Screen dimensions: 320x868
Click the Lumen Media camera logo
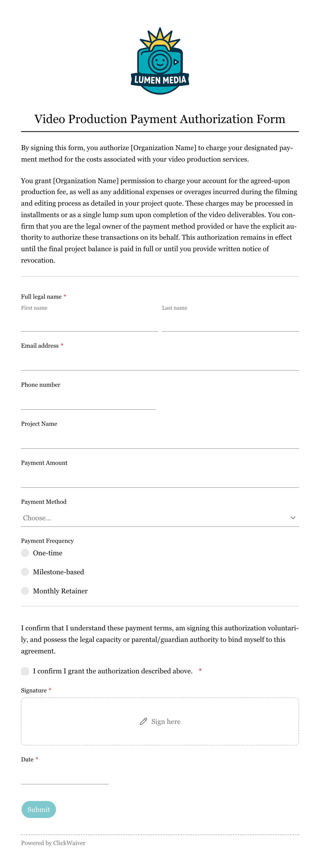tap(160, 61)
